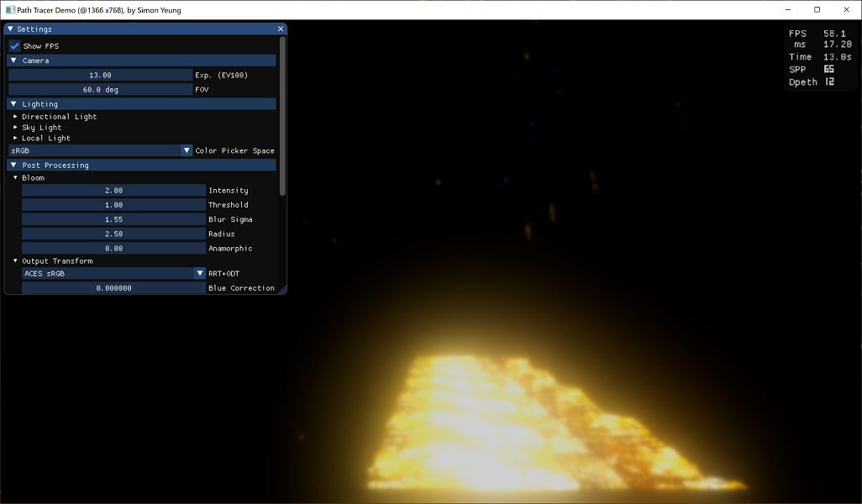Screen dimensions: 862x504
Task: Click the Settings panel vertical scrollbar
Action: tap(282, 116)
